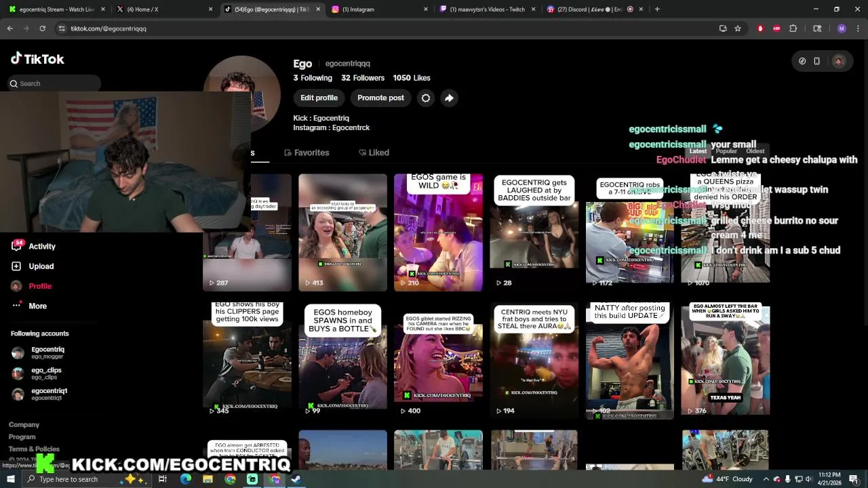Click the share profile arrow icon
Screen dimensions: 868x488
point(449,98)
